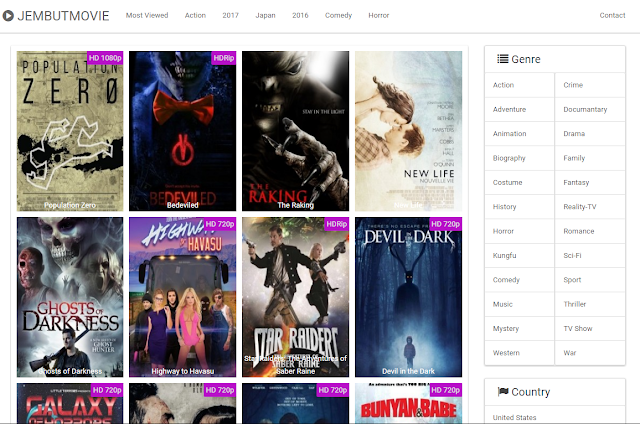The height and width of the screenshot is (424, 640).
Task: Click HD 720p badge on Highway to Havasu
Action: pyautogui.click(x=220, y=224)
